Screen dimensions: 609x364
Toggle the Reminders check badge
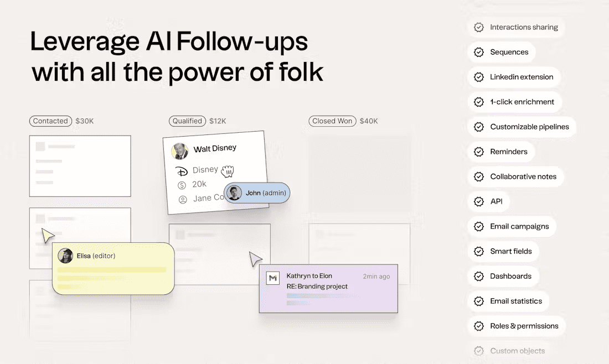pyautogui.click(x=479, y=152)
